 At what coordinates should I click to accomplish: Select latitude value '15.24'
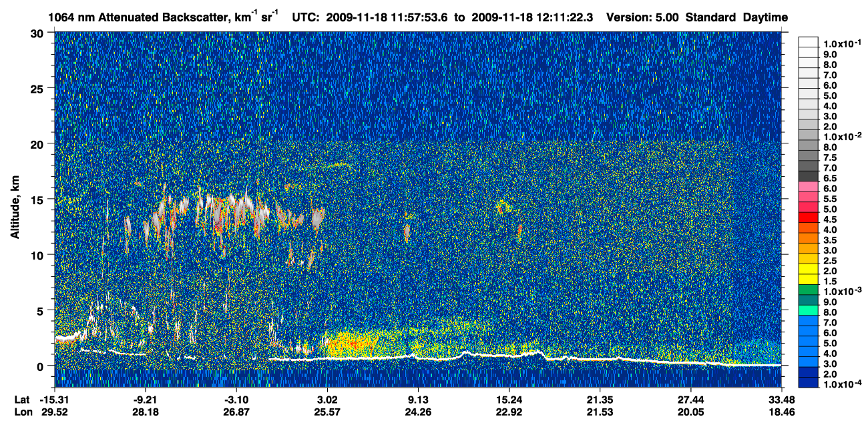[509, 399]
